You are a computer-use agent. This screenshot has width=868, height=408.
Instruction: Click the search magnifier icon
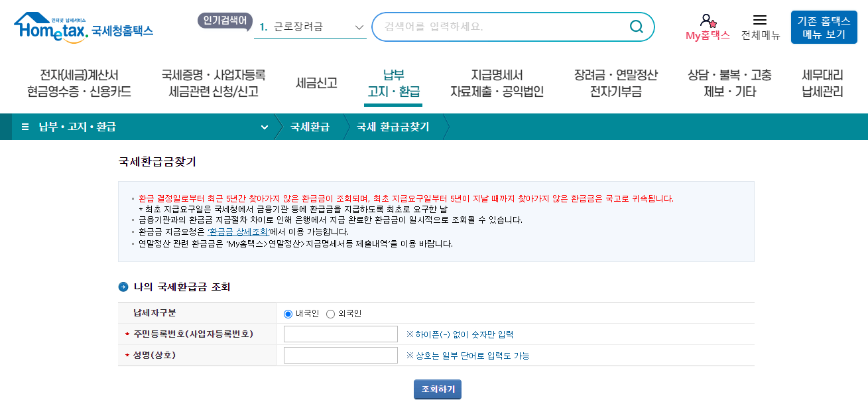coord(636,27)
